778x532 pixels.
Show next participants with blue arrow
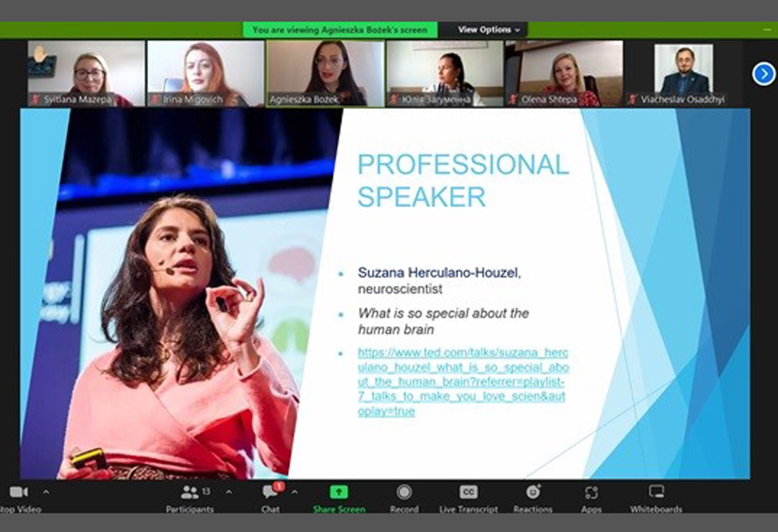pos(763,74)
